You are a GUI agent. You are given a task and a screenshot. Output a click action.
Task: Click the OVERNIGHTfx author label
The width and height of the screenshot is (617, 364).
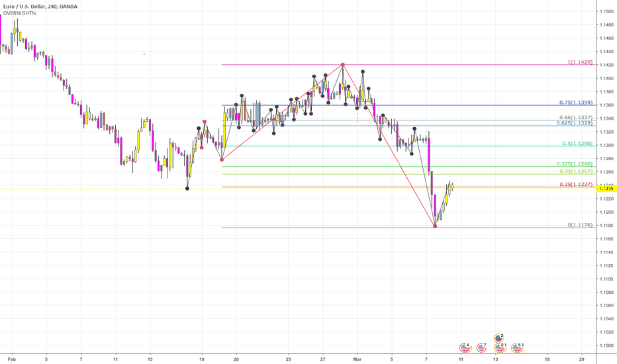[20, 13]
